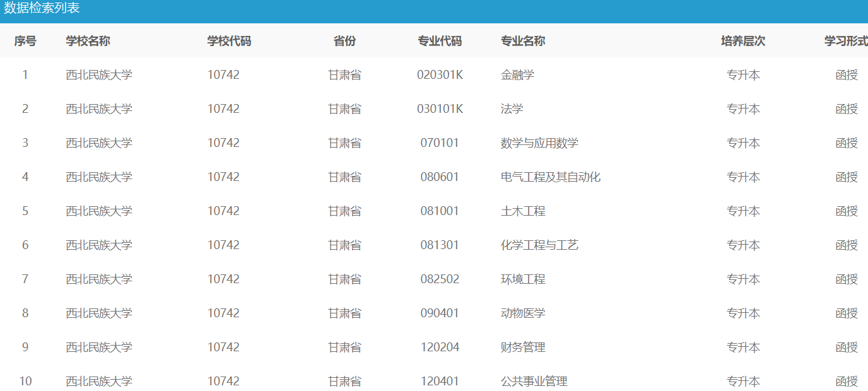Select the major 数学与应用数学

coord(539,143)
